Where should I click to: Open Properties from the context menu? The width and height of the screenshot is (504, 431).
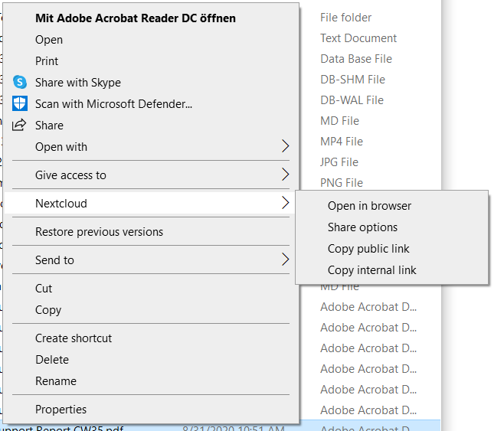pos(61,410)
